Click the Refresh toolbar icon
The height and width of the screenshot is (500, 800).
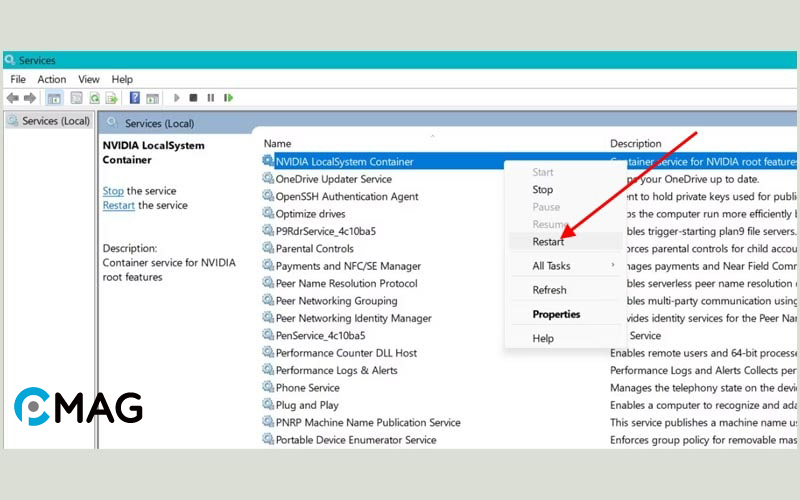(x=95, y=98)
